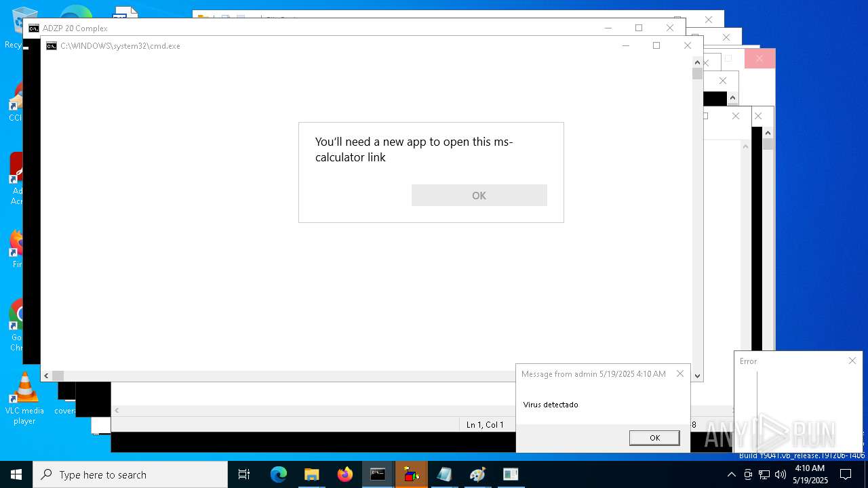Open the 4:10 AM clock and date
This screenshot has height=488, width=868.
point(810,474)
